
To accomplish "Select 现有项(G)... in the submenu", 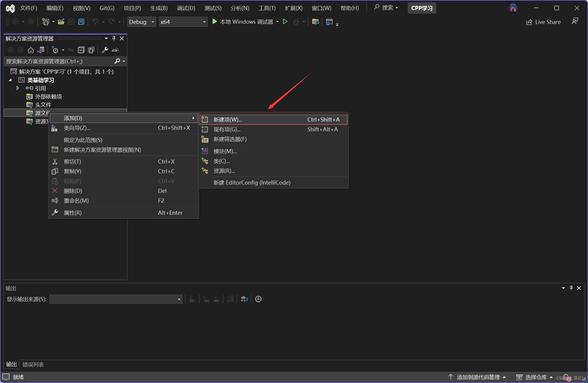I will [x=273, y=129].
